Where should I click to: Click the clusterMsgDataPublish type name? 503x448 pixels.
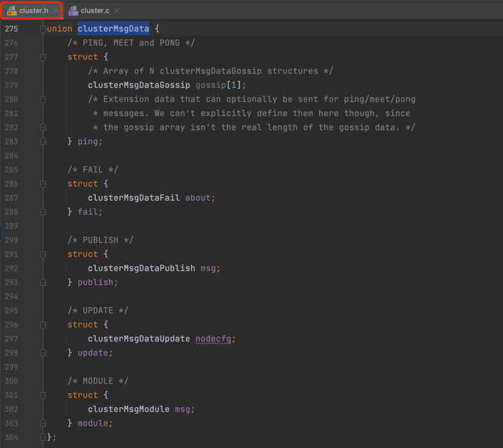[x=142, y=269]
